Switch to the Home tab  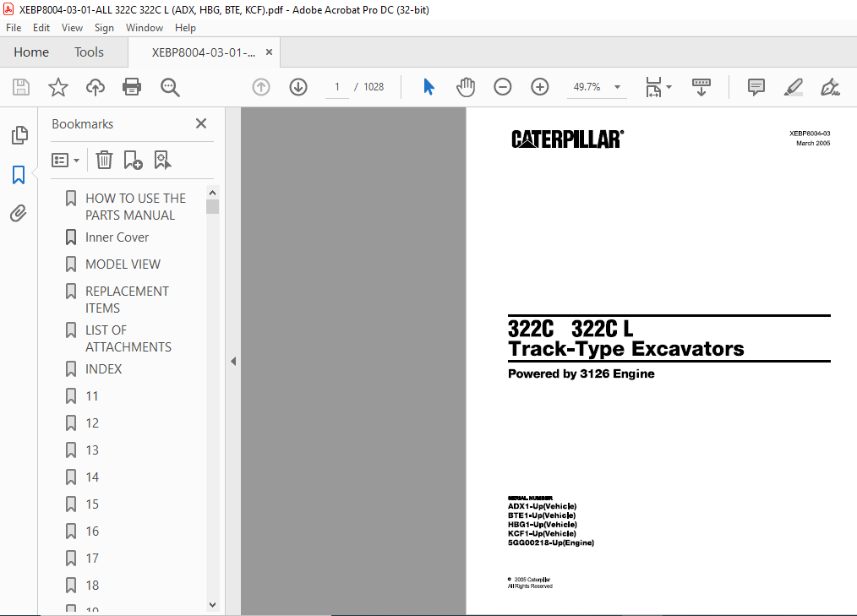coord(31,52)
